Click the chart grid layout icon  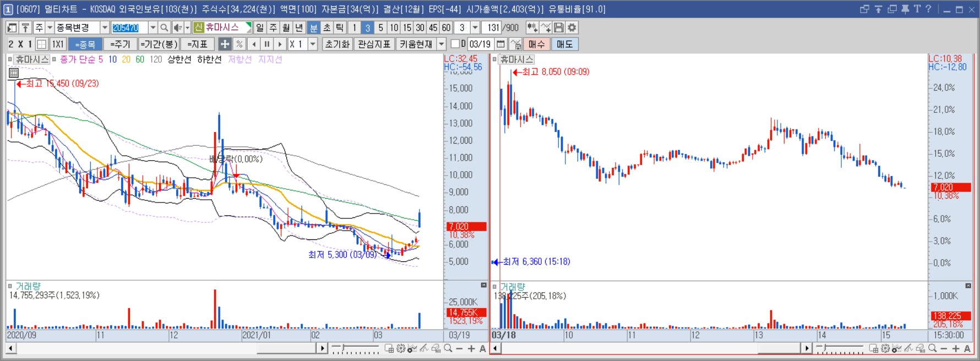pyautogui.click(x=41, y=44)
